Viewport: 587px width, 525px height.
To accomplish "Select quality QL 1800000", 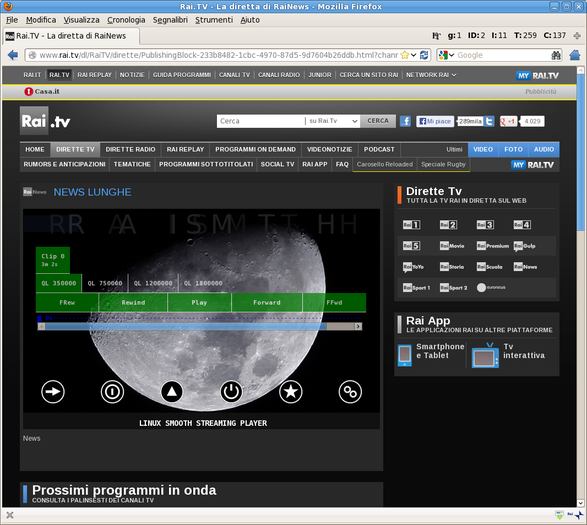I will (x=203, y=283).
